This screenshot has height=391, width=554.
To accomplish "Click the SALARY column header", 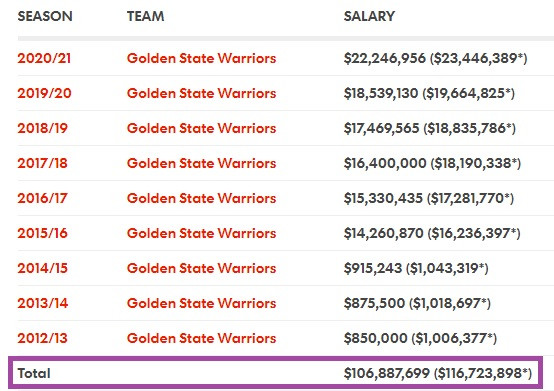I will click(369, 16).
